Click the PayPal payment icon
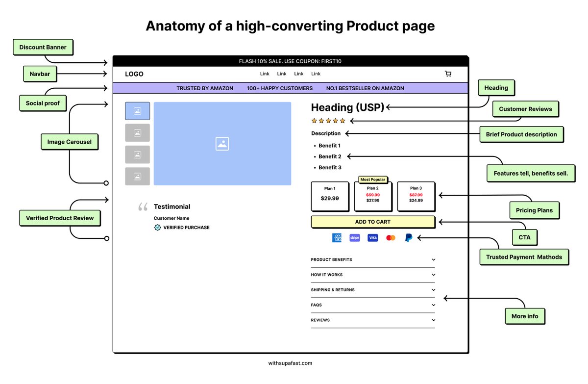 tap(409, 238)
